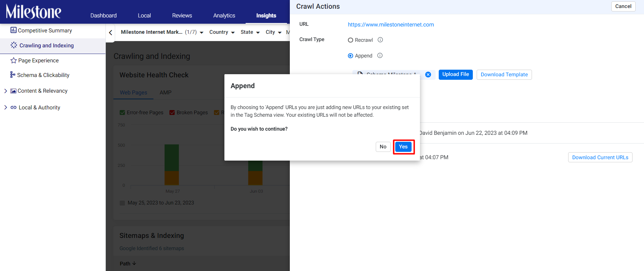Click info icon next to Recrawl
Image resolution: width=644 pixels, height=271 pixels.
380,40
